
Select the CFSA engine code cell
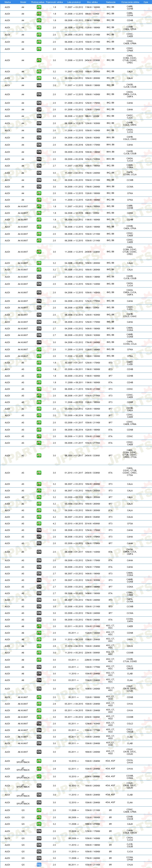click(130, 524)
